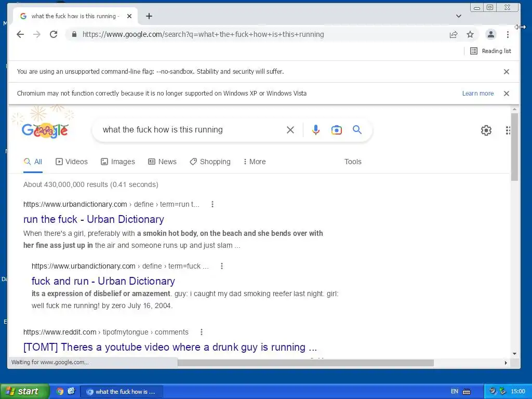The height and width of the screenshot is (399, 532).
Task: Submit search with magnifier icon
Action: pos(357,129)
